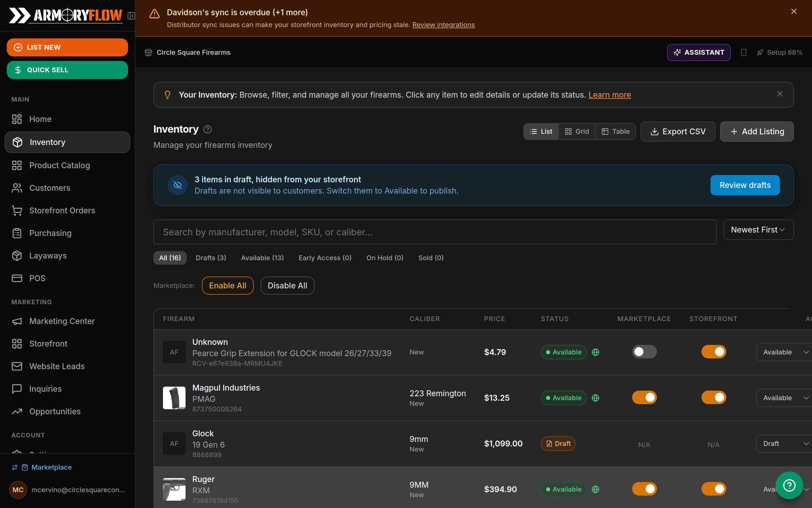812x508 pixels.
Task: Toggle marketplace for Magpul PMAG
Action: (644, 397)
